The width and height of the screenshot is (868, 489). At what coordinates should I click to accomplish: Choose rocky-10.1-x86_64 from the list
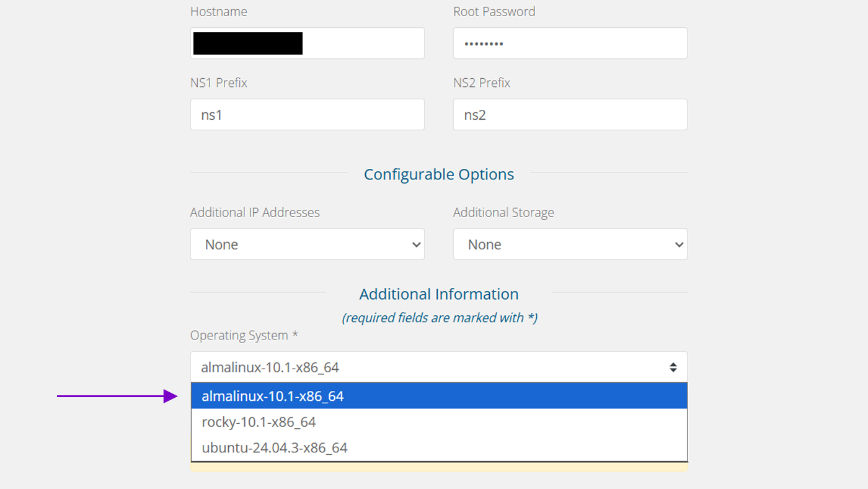tap(439, 422)
